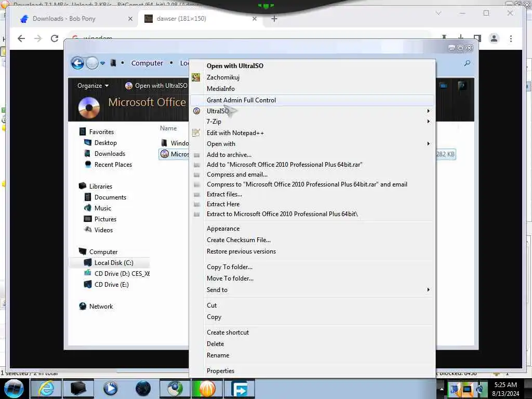Choose Extract files...

click(224, 194)
